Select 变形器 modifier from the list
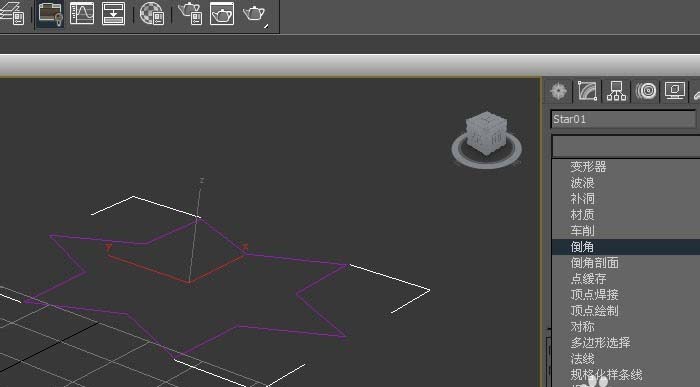 (588, 167)
